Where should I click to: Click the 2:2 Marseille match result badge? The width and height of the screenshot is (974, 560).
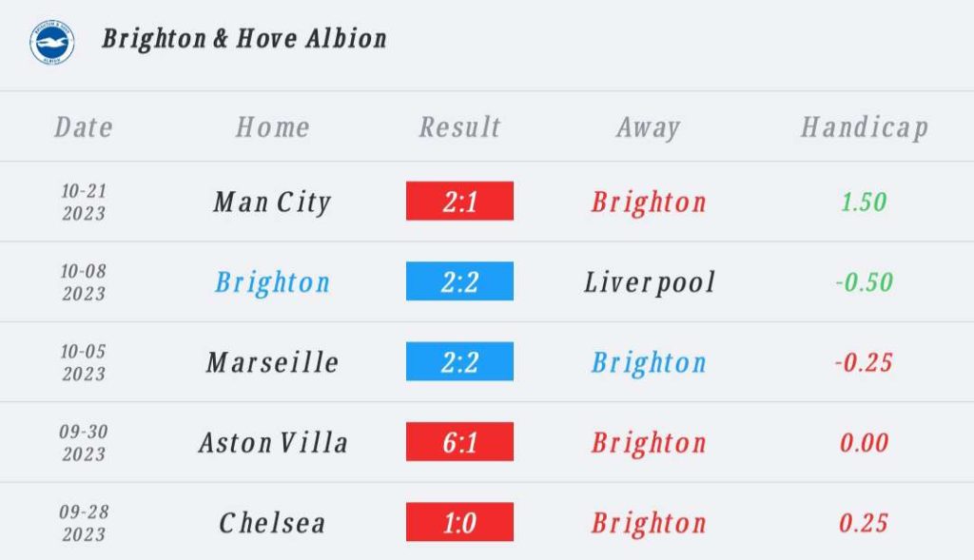click(459, 361)
